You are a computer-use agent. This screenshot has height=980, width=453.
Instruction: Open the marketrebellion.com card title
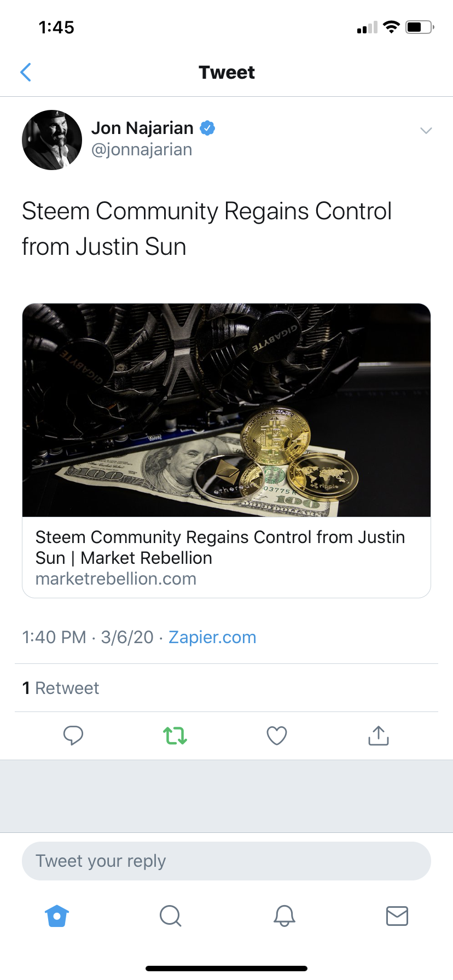click(x=220, y=547)
